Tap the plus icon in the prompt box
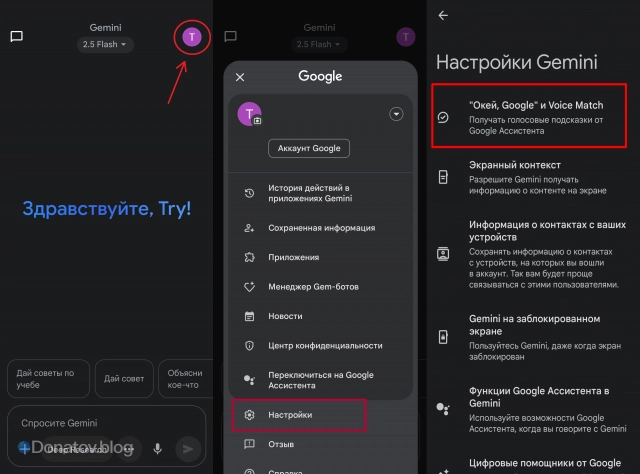 pyautogui.click(x=24, y=448)
